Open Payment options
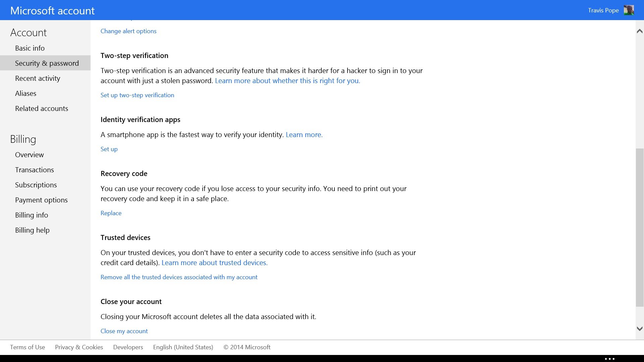 pyautogui.click(x=41, y=200)
